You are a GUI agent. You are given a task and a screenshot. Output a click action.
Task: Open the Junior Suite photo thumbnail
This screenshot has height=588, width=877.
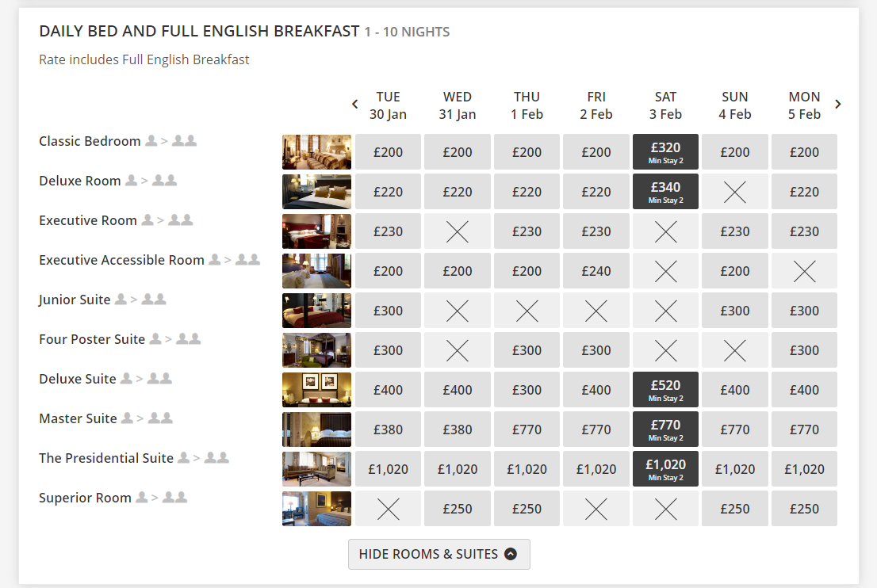tap(316, 311)
